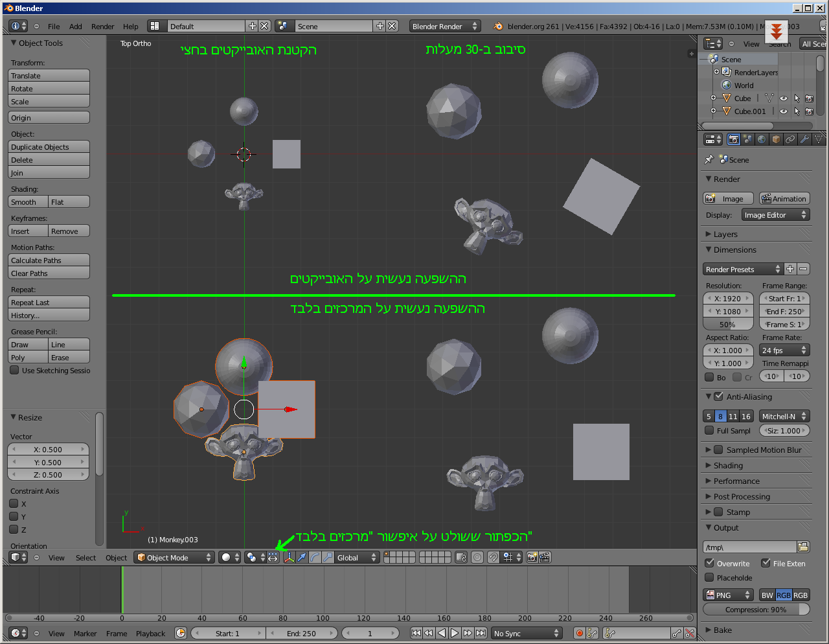Toggle lock camera and layers to scene

pos(461,557)
